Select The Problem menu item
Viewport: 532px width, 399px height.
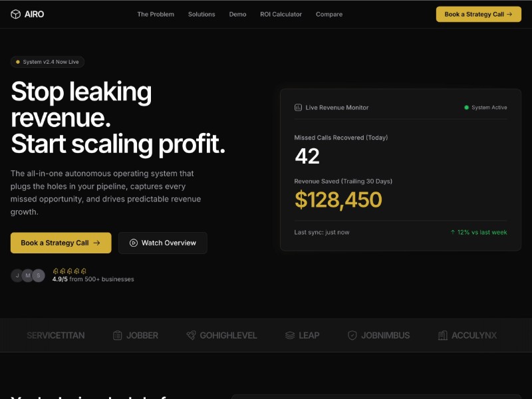(x=156, y=14)
